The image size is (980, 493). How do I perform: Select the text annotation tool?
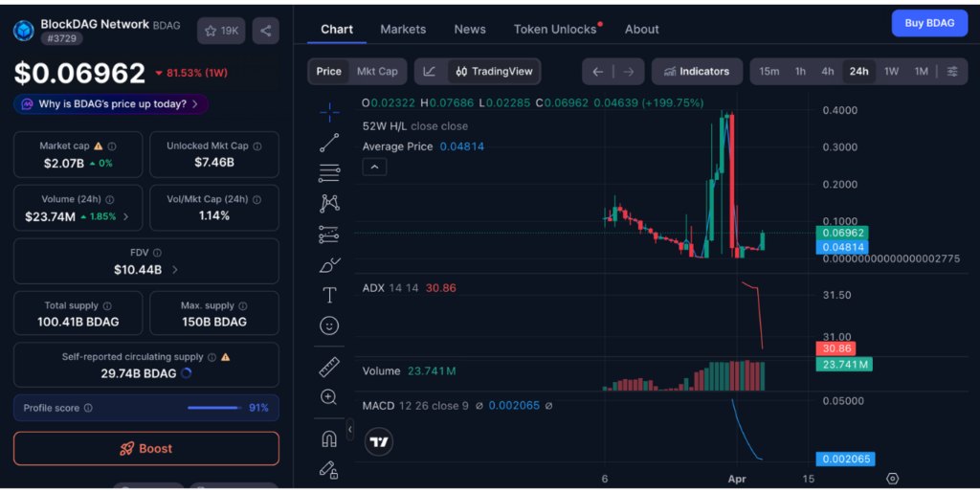tap(329, 295)
